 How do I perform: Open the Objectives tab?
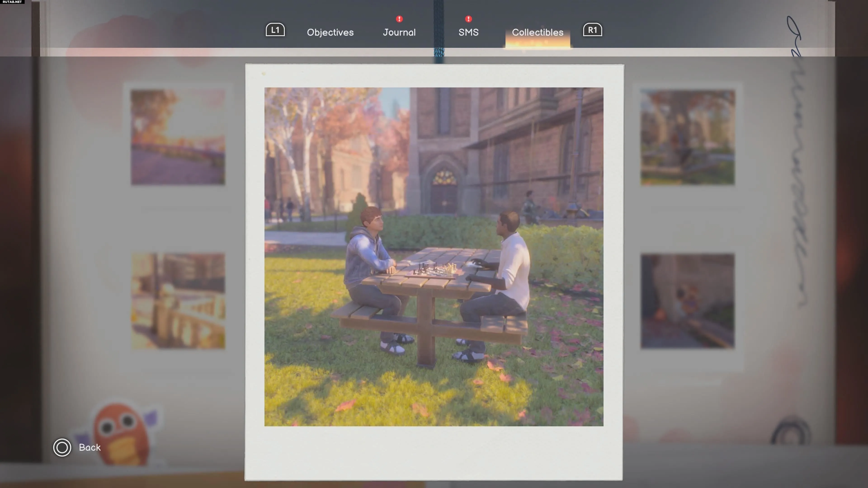click(x=330, y=32)
